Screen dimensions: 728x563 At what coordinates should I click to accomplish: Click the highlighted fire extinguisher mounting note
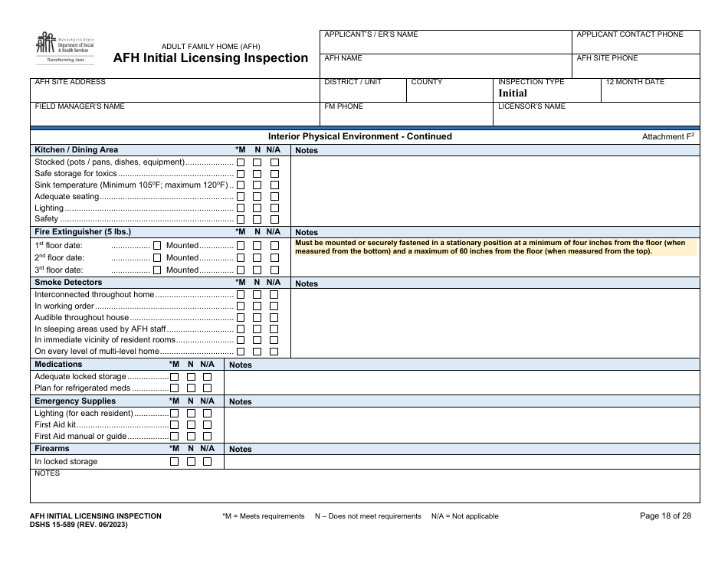click(494, 247)
